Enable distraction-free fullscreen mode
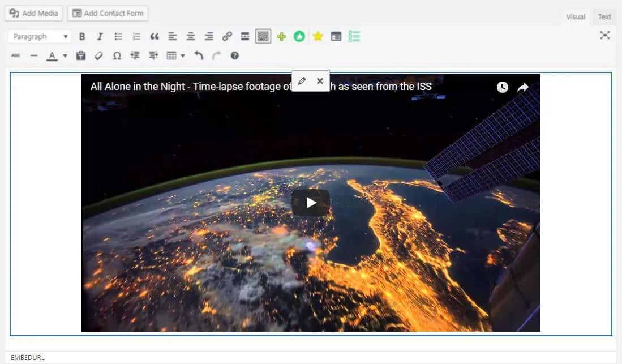Screen dimensions: 622x364 604,35
